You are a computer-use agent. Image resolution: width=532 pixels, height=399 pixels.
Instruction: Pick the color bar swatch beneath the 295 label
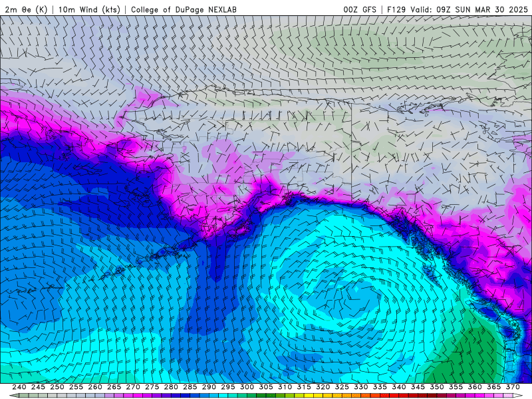click(233, 396)
